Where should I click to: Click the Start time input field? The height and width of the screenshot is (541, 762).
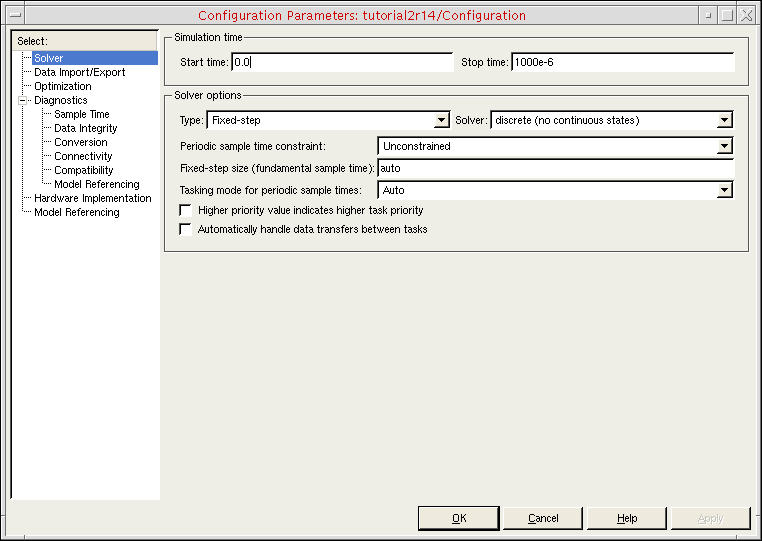(342, 62)
